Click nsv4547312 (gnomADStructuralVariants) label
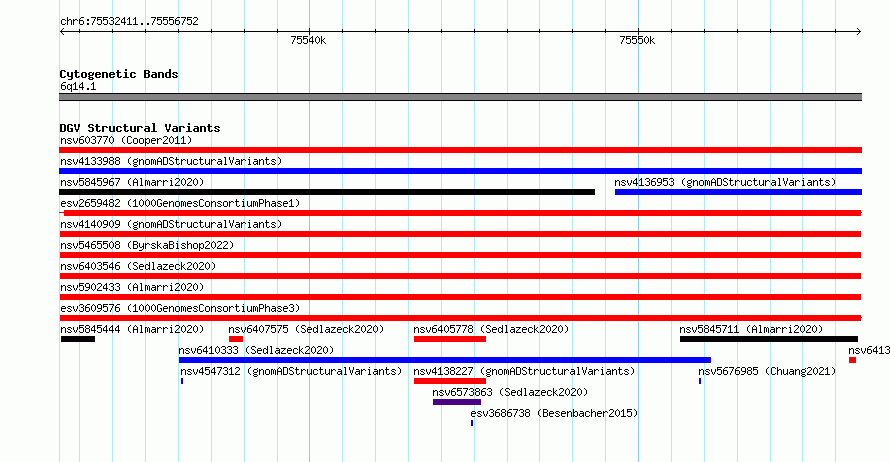This screenshot has width=890, height=462. click(x=291, y=371)
